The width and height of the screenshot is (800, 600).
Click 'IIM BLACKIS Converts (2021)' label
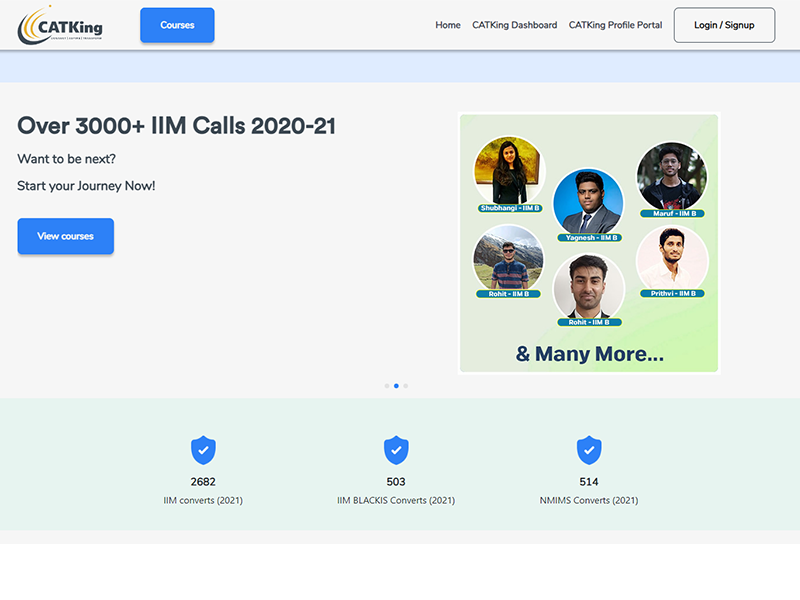click(x=396, y=501)
